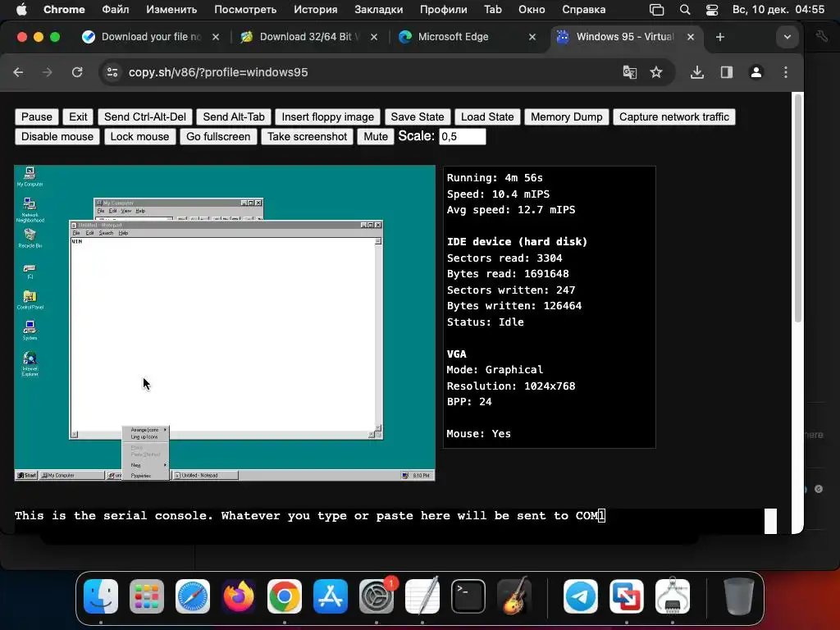
Task: Switch to Microsoft Edge tab
Action: click(x=467, y=37)
